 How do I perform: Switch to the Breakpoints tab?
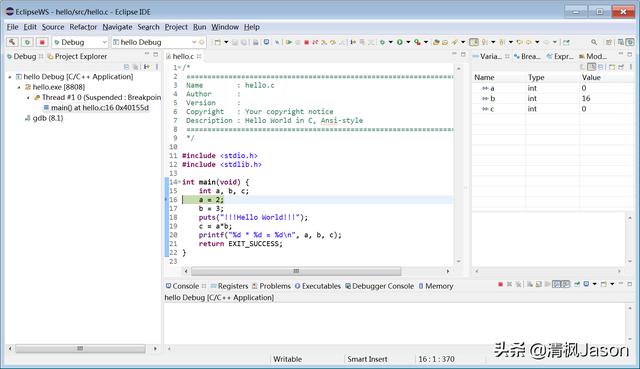527,56
